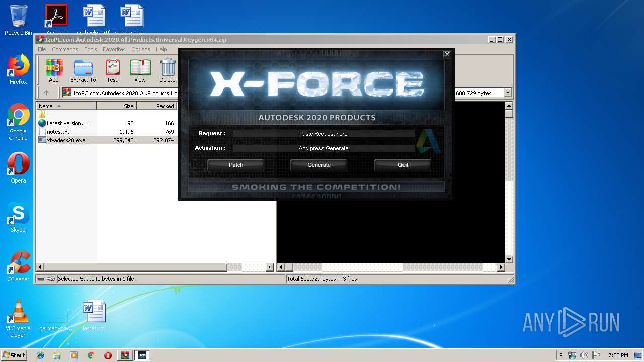Select the parent folder '..' row
Screen dimensions: 644x362
pyautogui.click(x=106, y=115)
